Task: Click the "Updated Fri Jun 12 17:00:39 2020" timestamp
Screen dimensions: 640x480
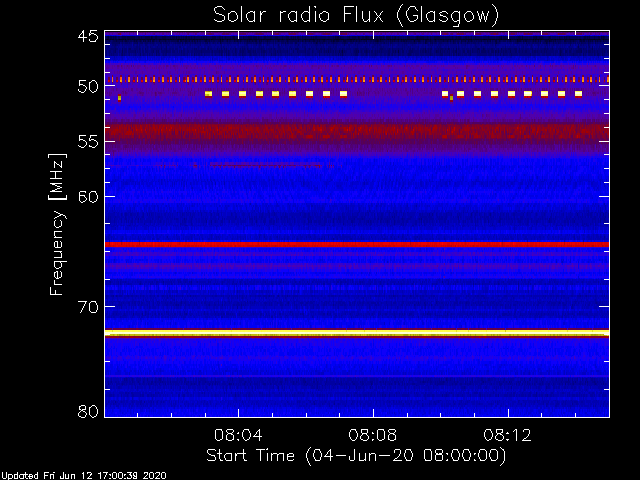Action: coord(84,476)
